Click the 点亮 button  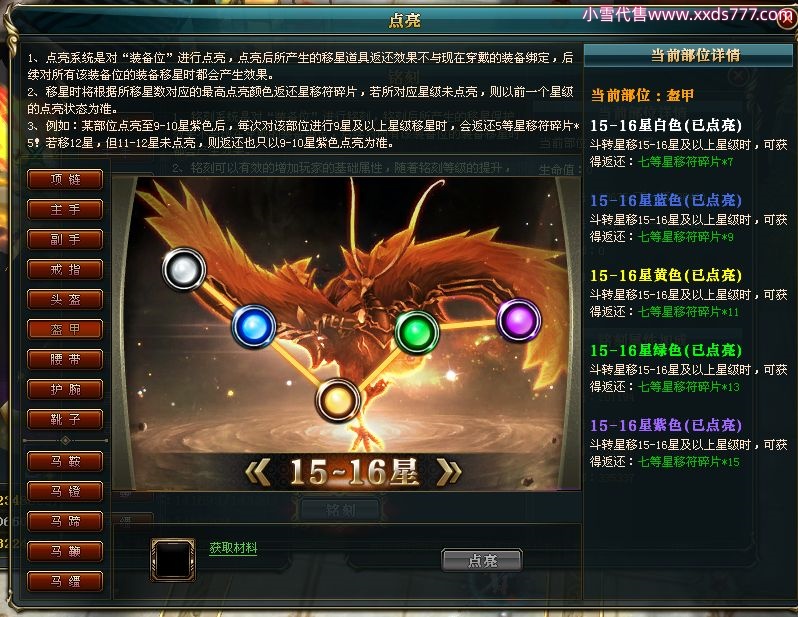click(481, 560)
